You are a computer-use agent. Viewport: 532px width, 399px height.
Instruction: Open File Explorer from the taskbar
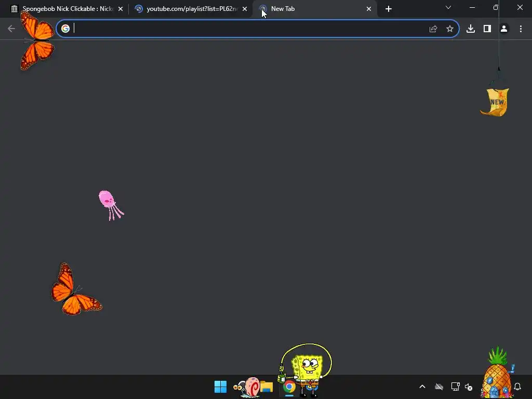click(x=267, y=387)
